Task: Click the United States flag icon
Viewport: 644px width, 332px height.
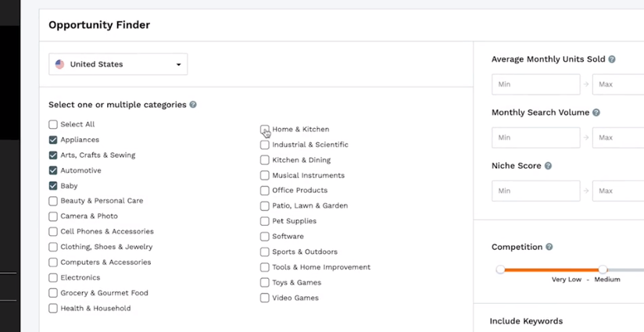Action: point(60,64)
